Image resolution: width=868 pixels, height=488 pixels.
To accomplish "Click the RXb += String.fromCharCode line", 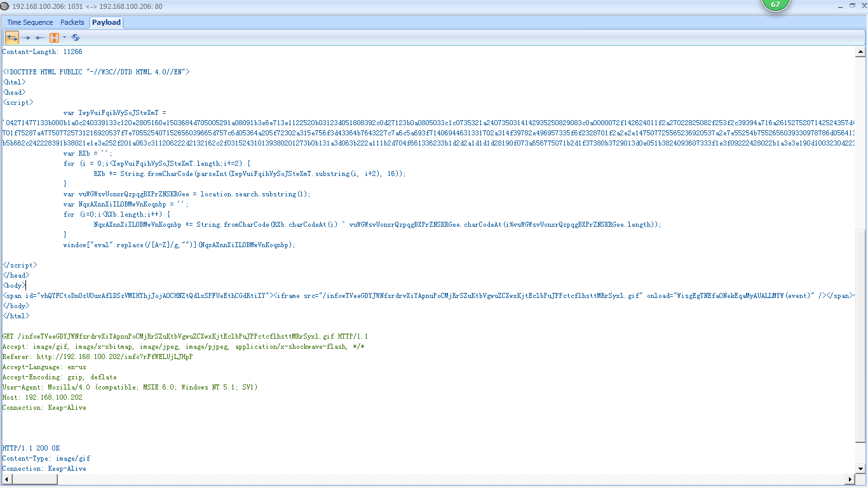I will pyautogui.click(x=249, y=173).
